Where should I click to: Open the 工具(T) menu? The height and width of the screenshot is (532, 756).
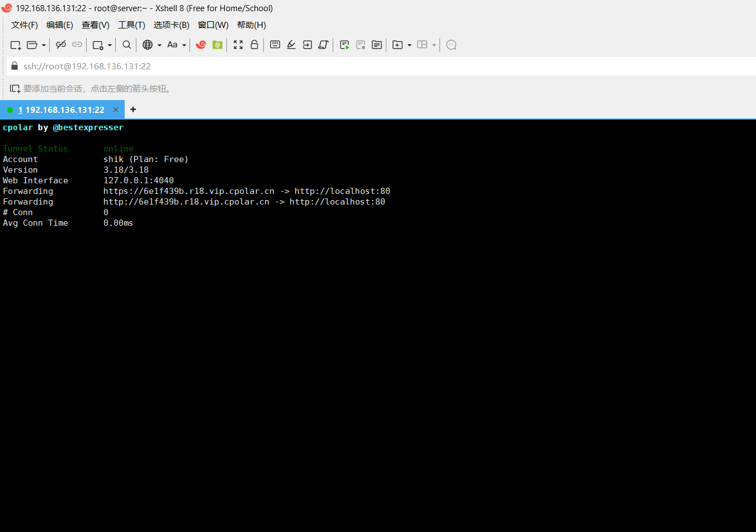pyautogui.click(x=131, y=25)
